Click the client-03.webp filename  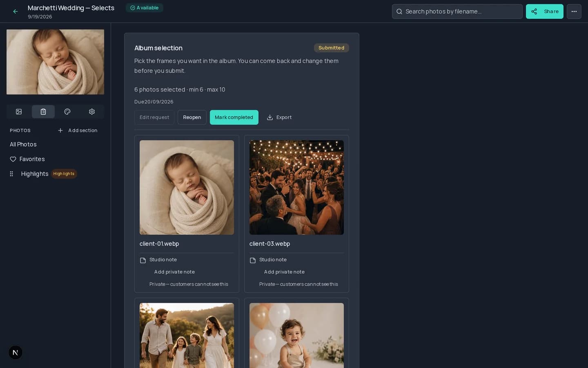[x=269, y=244]
